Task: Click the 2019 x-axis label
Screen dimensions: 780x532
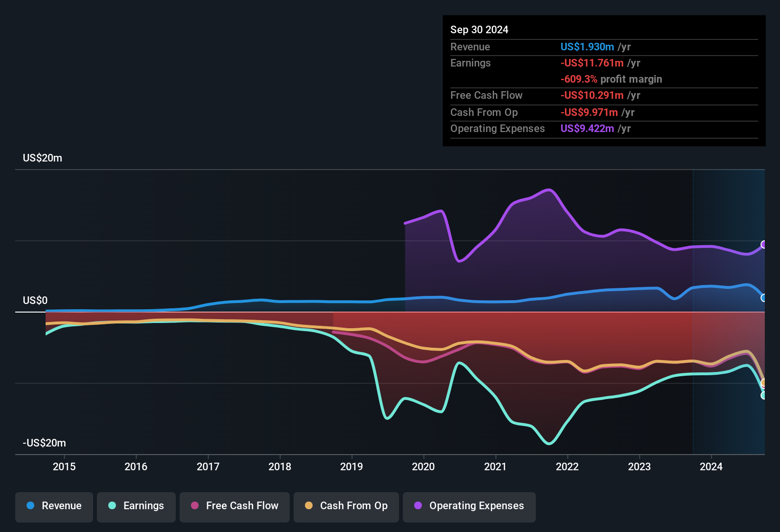Action: (352, 466)
